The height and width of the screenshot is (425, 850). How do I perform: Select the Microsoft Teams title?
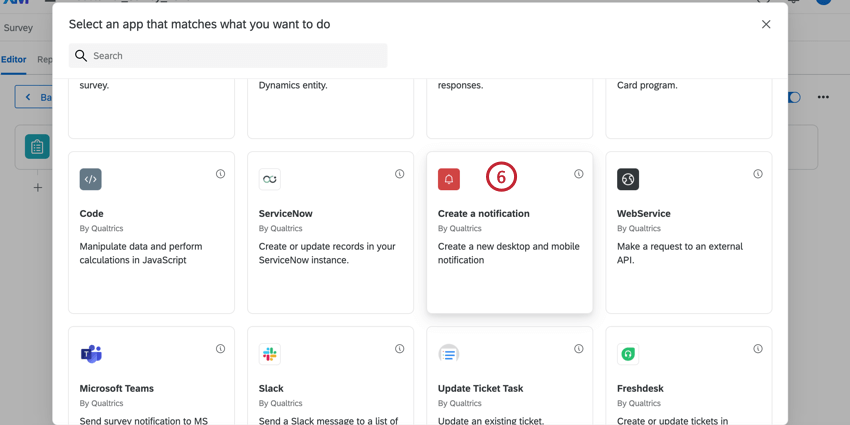coord(117,389)
